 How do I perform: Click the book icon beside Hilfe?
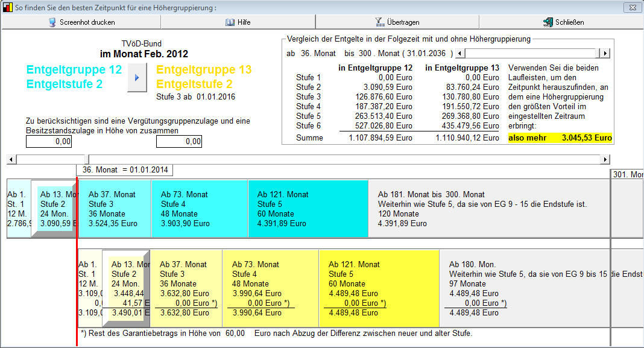[x=230, y=22]
